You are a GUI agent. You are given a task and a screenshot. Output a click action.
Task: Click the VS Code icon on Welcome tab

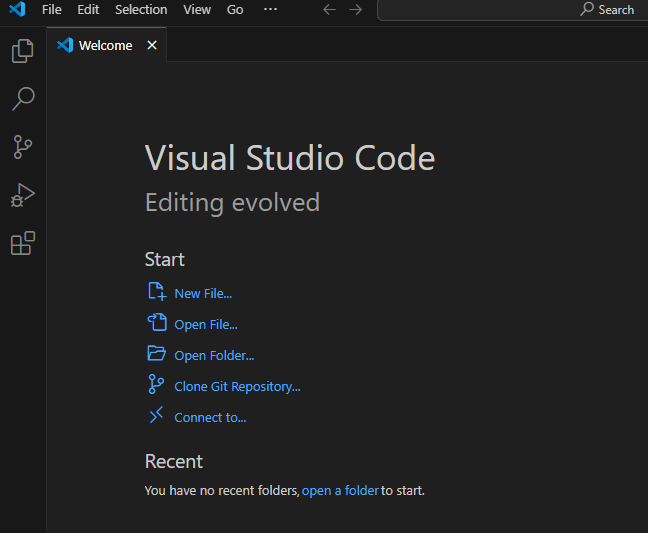pyautogui.click(x=65, y=45)
